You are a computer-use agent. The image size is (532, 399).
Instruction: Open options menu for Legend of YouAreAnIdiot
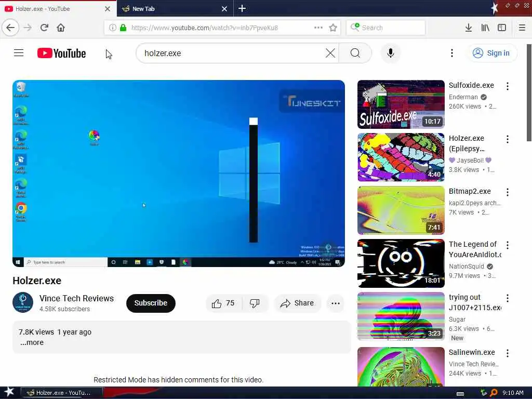click(x=507, y=245)
